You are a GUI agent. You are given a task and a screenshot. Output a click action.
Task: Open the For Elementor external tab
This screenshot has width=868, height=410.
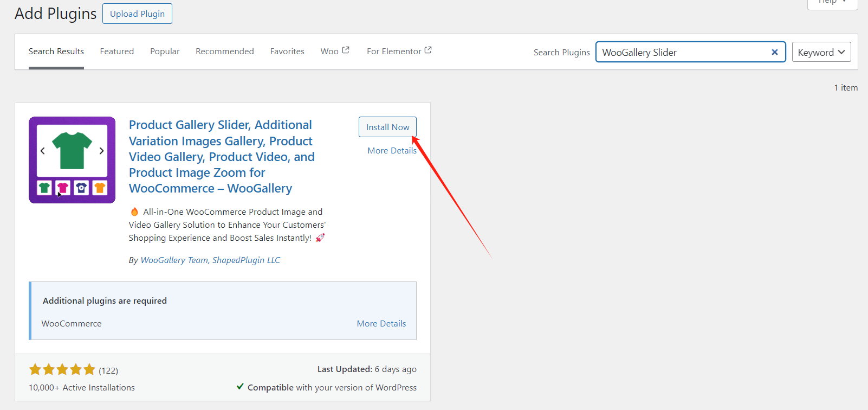click(x=399, y=51)
